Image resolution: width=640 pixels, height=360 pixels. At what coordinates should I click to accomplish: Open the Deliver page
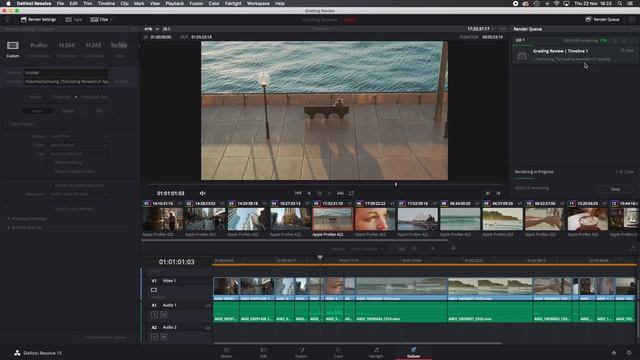pyautogui.click(x=413, y=353)
